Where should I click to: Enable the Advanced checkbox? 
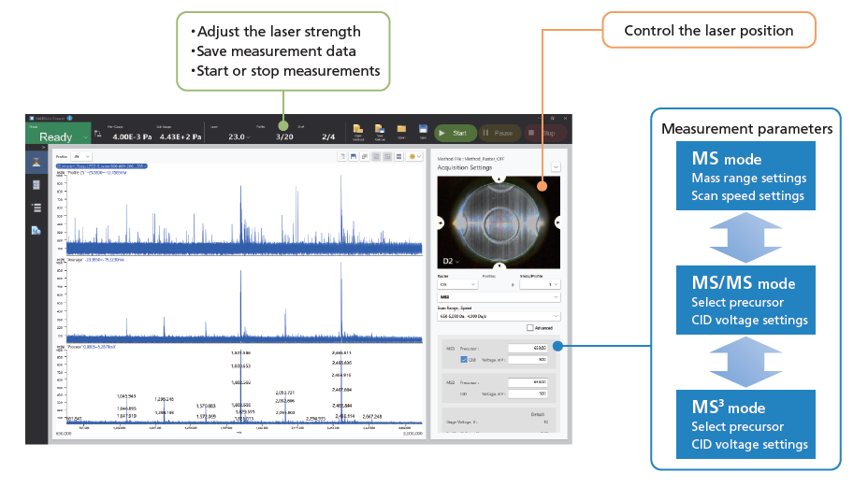(530, 328)
